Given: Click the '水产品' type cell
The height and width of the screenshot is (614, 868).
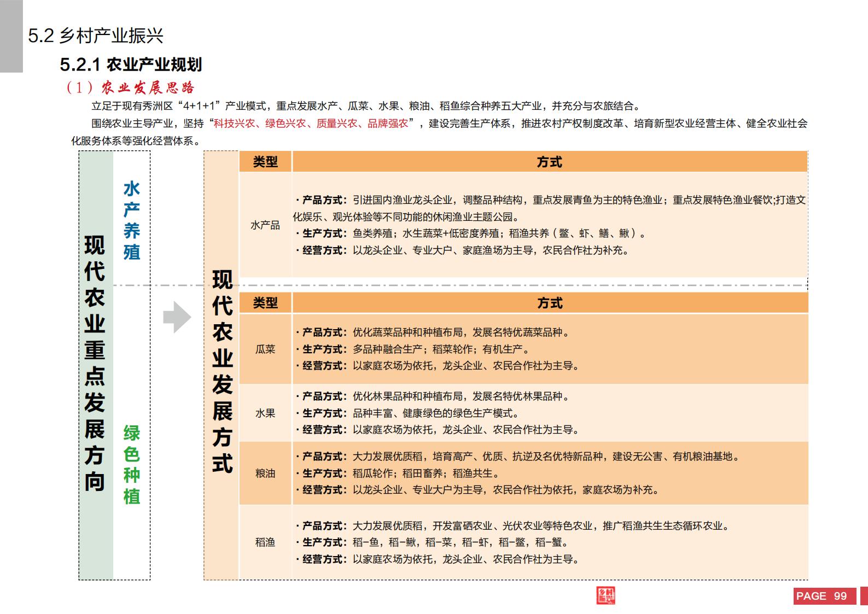Looking at the screenshot, I should (265, 225).
